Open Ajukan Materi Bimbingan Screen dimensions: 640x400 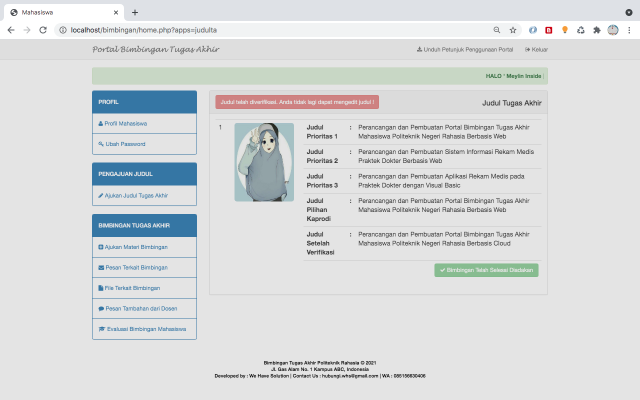134,246
